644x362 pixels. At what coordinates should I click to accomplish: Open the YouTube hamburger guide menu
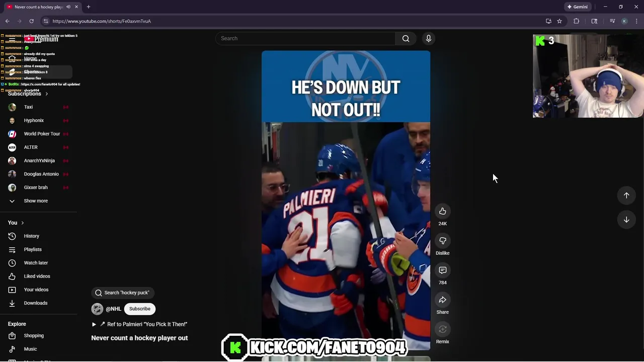(12, 39)
